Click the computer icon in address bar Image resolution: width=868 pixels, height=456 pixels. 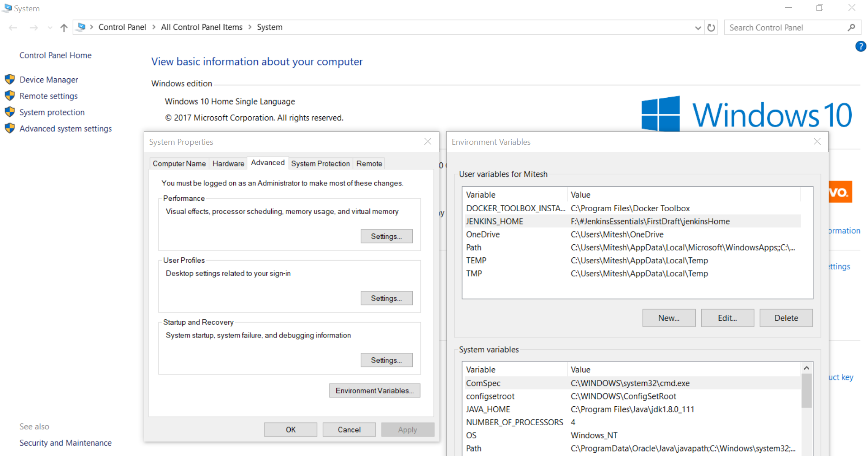pyautogui.click(x=81, y=27)
